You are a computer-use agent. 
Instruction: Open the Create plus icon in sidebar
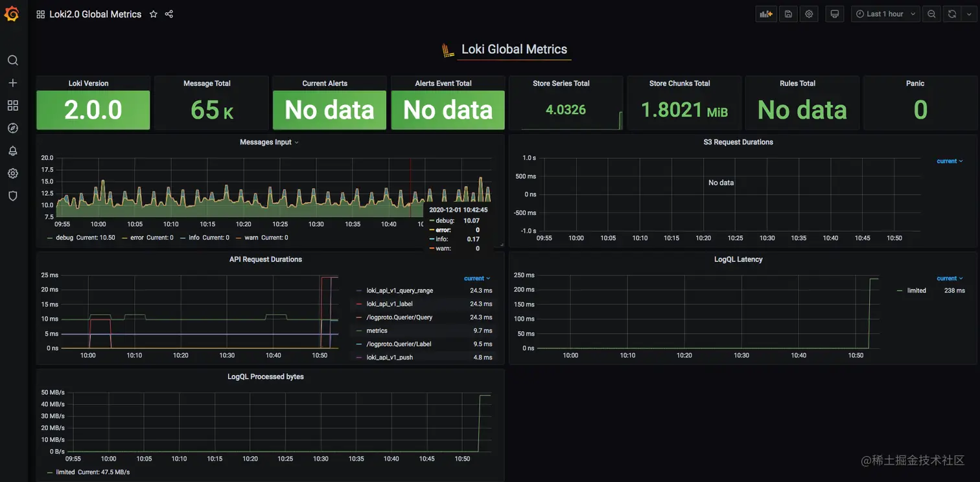[x=12, y=83]
